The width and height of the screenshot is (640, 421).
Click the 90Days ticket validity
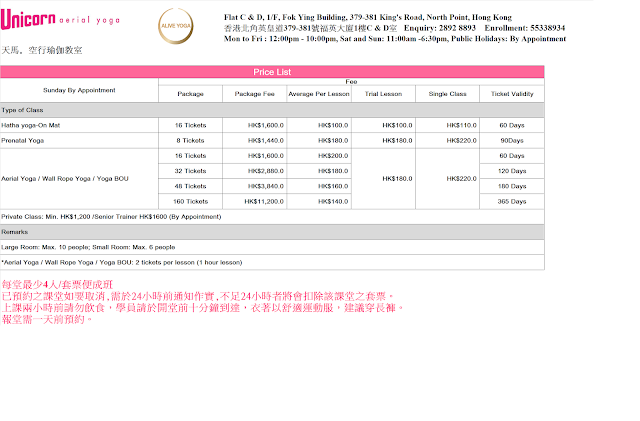[x=512, y=140]
